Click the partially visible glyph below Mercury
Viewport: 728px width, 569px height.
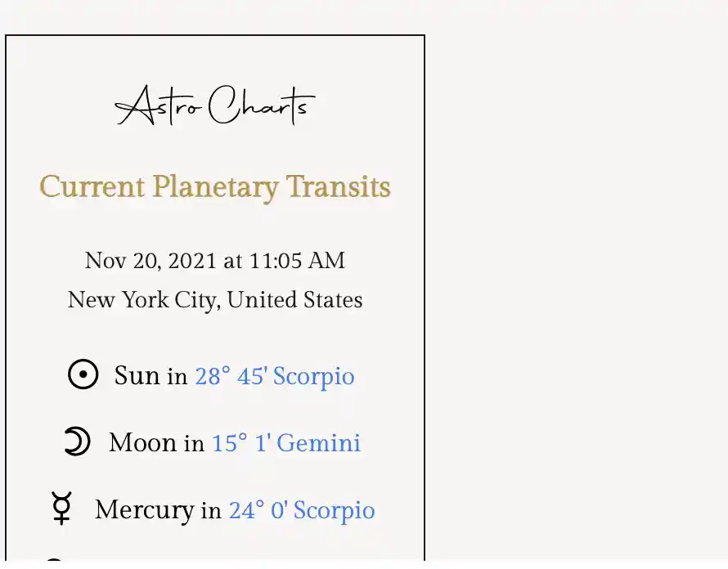[x=54, y=560]
